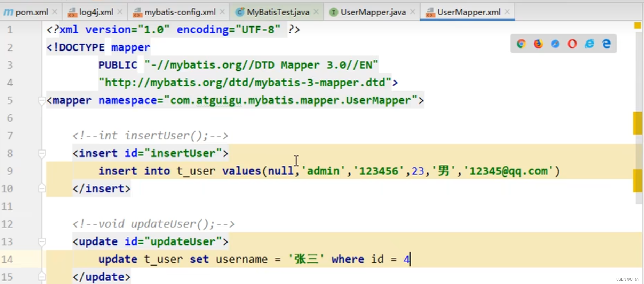Screen dimensions: 644x284
Task: Click the lower yellow warning stripe near line 9 in scrollbar
Action: [x=637, y=181]
